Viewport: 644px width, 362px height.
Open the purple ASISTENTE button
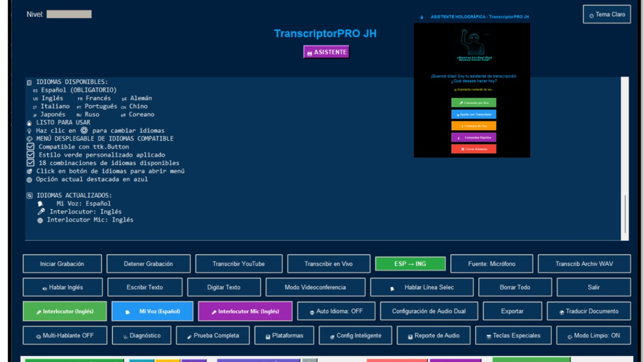[326, 52]
